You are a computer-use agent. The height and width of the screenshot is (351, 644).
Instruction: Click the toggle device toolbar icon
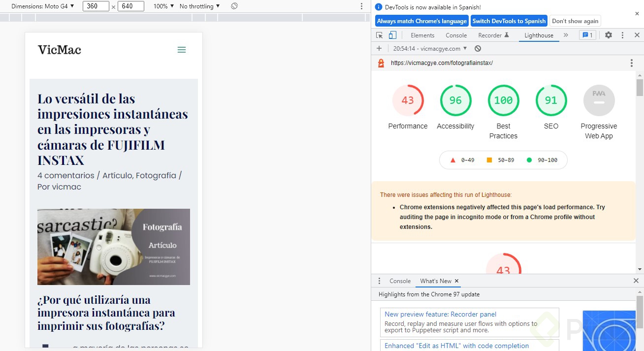391,34
